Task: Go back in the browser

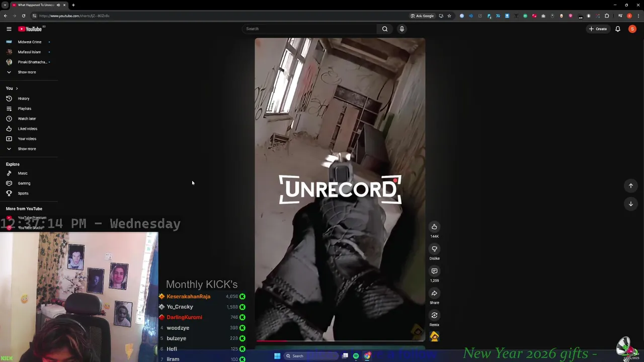Action: (5, 16)
